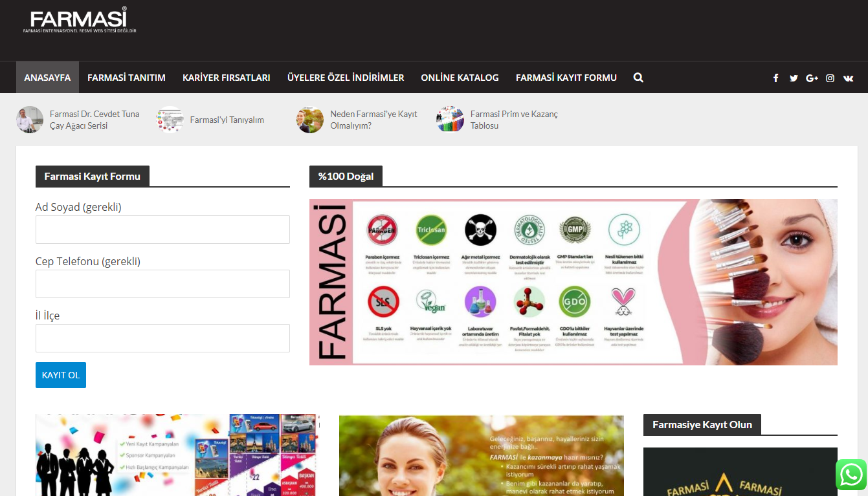The width and height of the screenshot is (868, 496).
Task: Click the Farmasi Kayıt Formu section heading
Action: coord(93,176)
